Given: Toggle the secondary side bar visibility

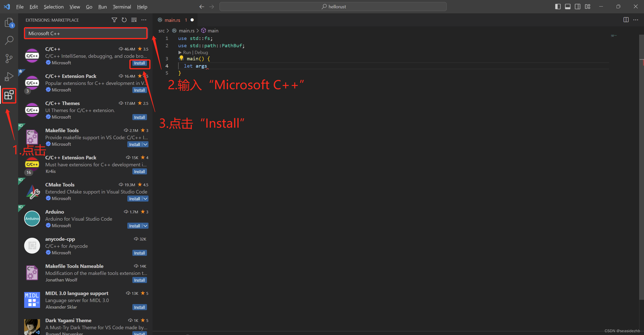Looking at the screenshot, I should coord(578,7).
